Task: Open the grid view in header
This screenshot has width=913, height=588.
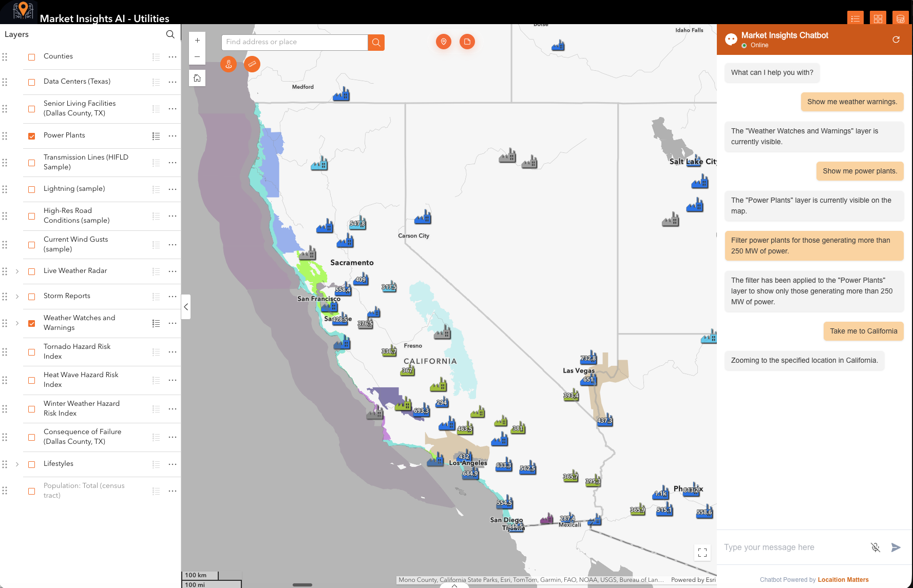Action: click(878, 18)
